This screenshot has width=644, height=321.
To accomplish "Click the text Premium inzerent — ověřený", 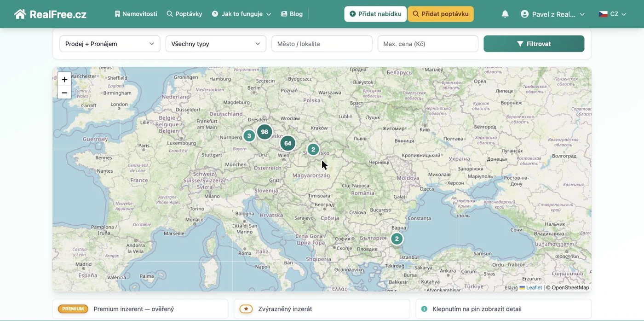I will (x=134, y=309).
